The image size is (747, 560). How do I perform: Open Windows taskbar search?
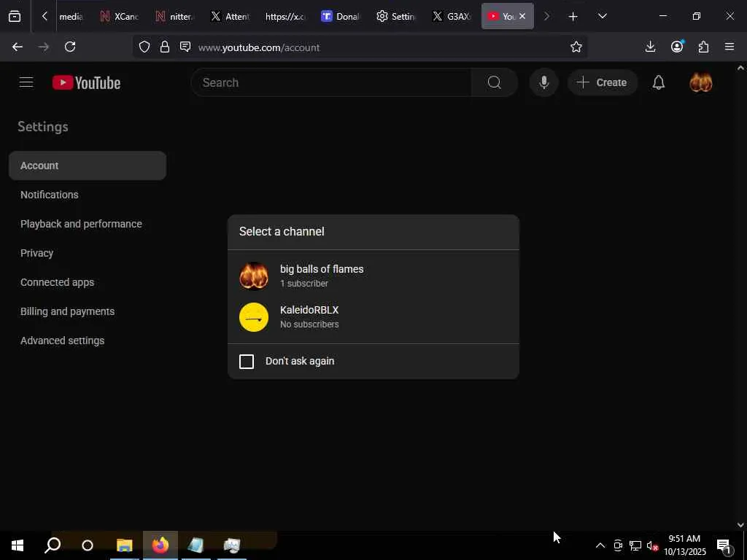point(53,545)
